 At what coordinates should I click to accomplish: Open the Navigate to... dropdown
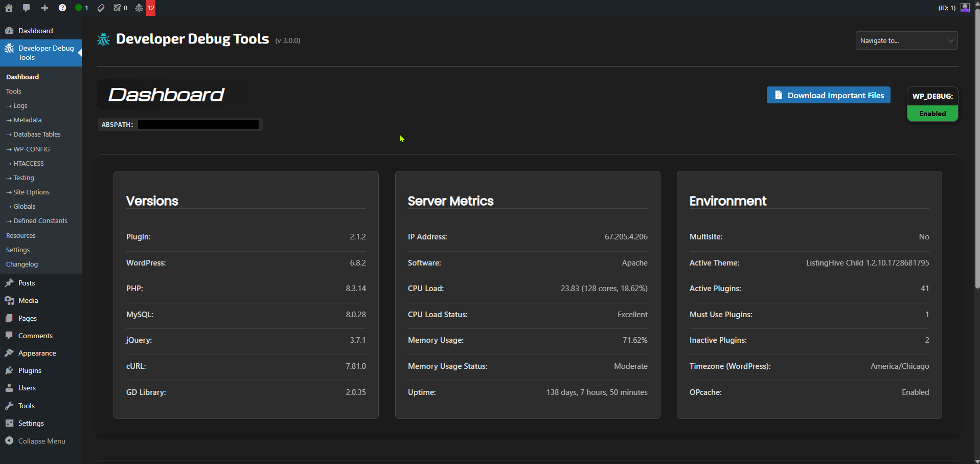(906, 40)
